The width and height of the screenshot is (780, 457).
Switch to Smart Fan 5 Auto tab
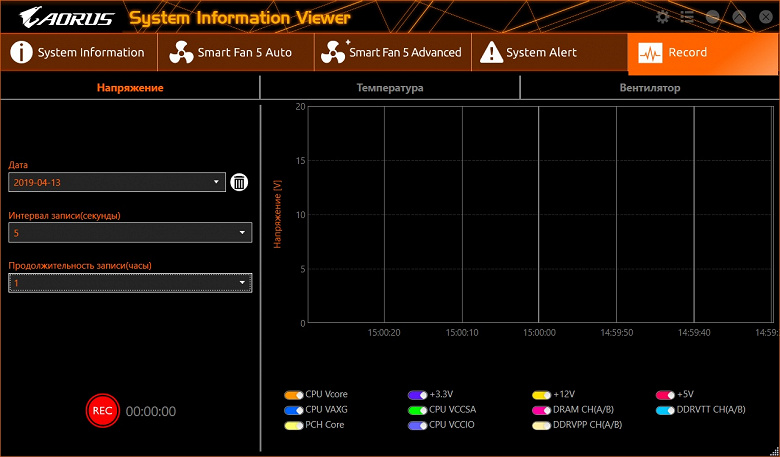pos(232,53)
